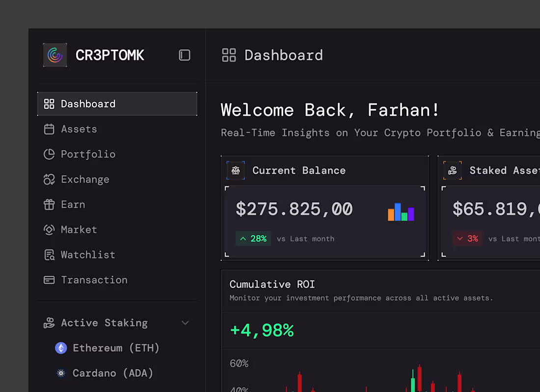Click the CR3PTOMK logo
This screenshot has width=540, height=392.
(x=55, y=55)
